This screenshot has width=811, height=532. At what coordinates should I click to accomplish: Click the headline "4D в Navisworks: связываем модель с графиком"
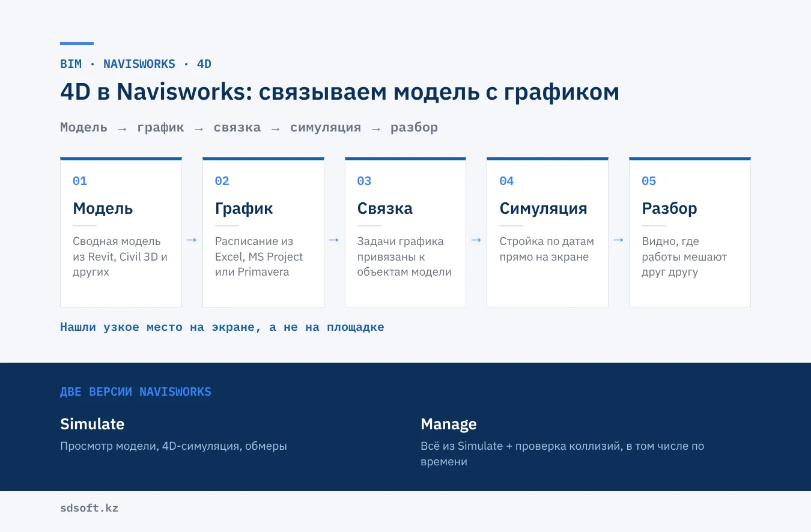tap(339, 92)
